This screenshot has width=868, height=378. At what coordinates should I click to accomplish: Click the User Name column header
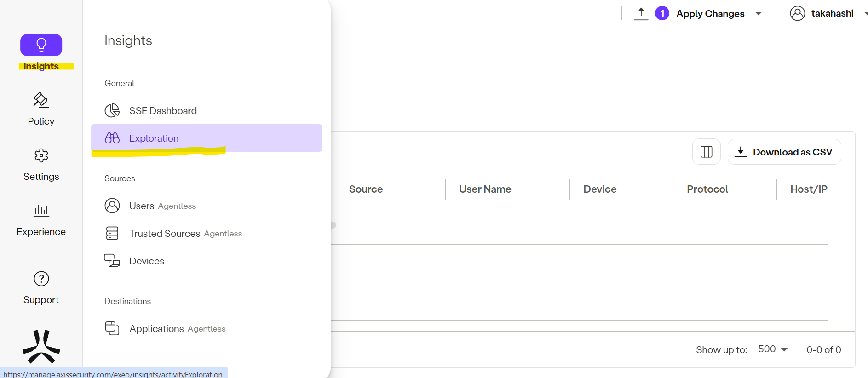(x=485, y=189)
